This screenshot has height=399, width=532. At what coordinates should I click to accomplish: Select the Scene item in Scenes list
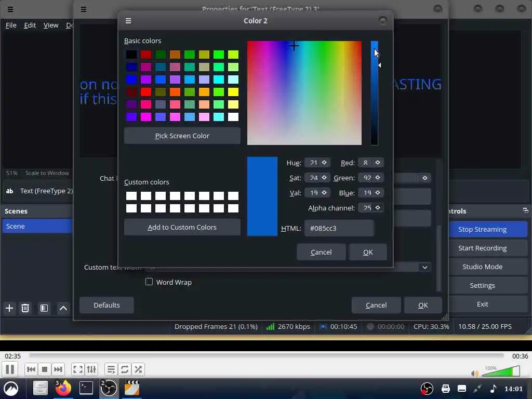37,226
